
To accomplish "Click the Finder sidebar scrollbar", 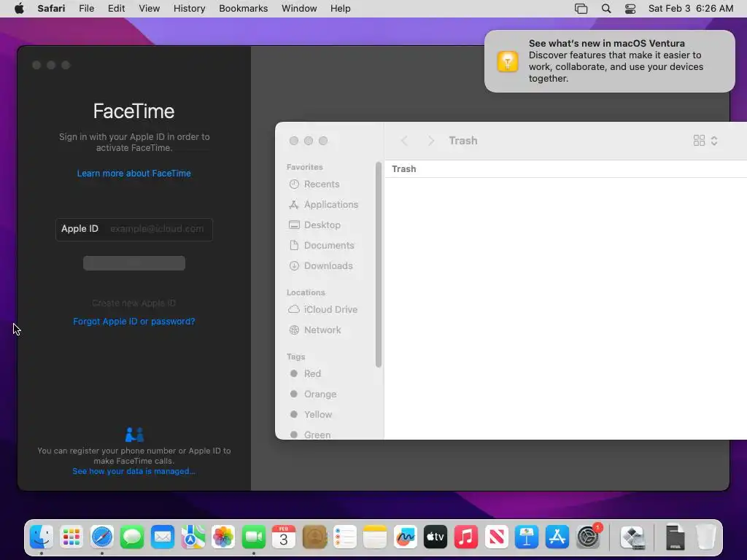I will coord(379,265).
